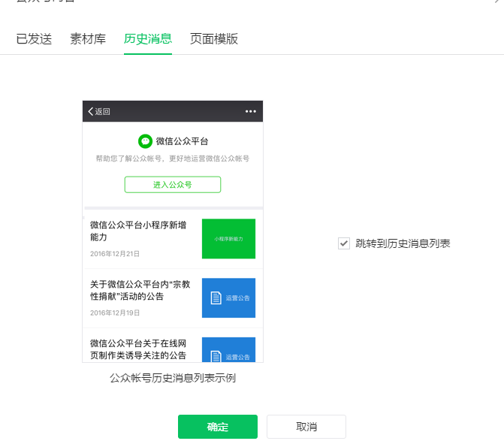Open article 关于微信公众平台内"宗教性捐献"活动的公告
Screen dimensions: 504x444
coord(140,290)
